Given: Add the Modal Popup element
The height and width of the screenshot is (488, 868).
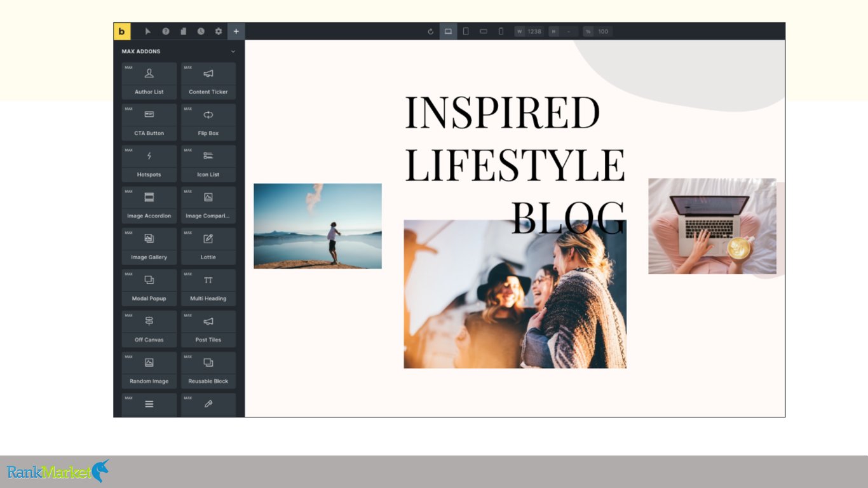Looking at the screenshot, I should click(149, 287).
